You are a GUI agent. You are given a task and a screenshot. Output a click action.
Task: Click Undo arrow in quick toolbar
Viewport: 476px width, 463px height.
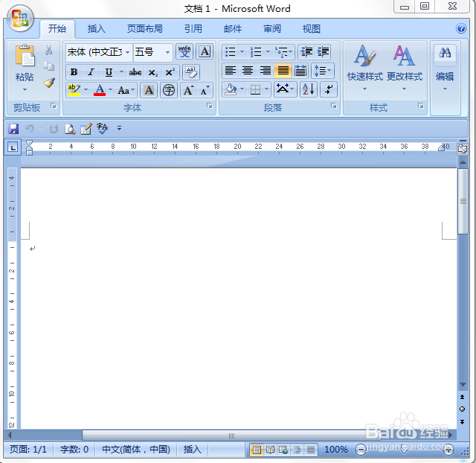pyautogui.click(x=30, y=129)
